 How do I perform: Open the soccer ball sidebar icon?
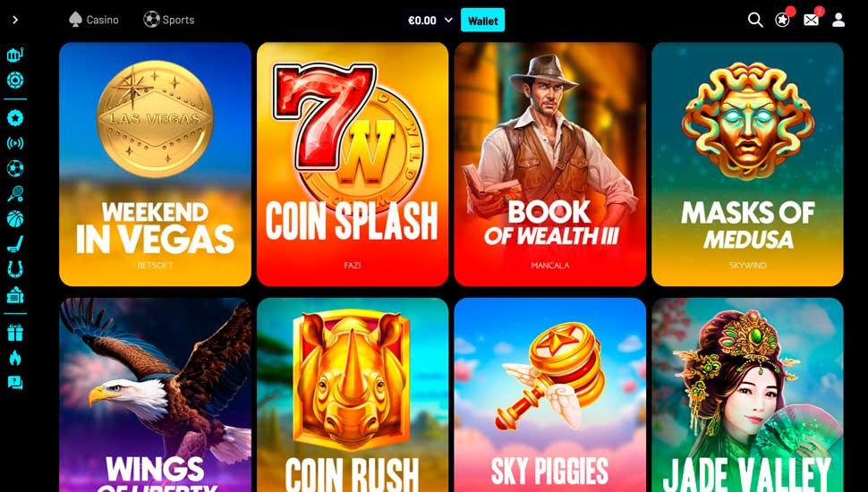tap(15, 168)
